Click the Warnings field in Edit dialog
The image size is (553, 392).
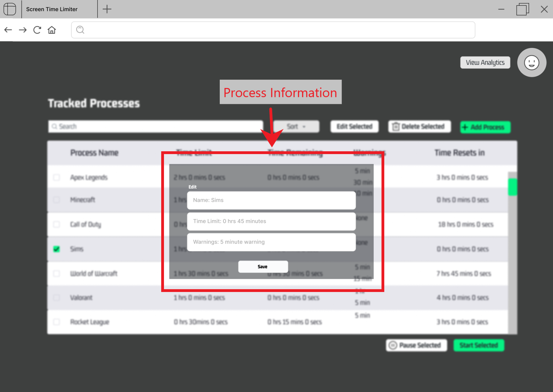click(x=271, y=242)
